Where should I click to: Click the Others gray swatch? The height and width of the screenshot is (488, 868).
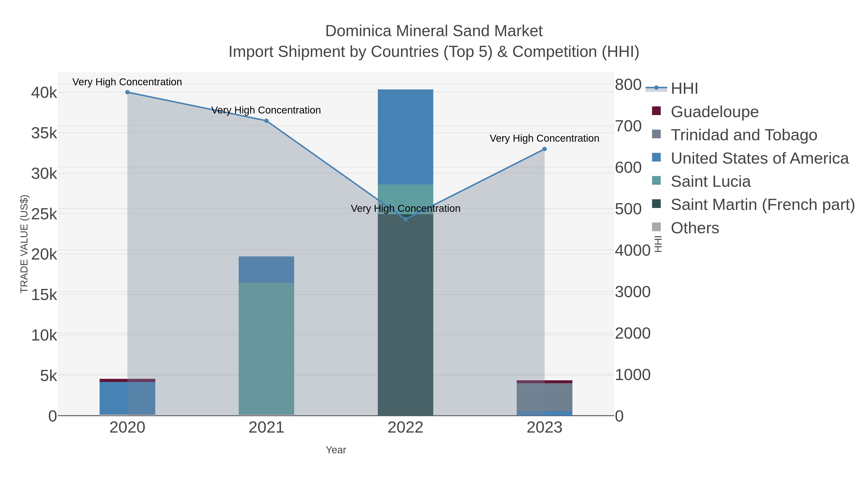click(656, 227)
